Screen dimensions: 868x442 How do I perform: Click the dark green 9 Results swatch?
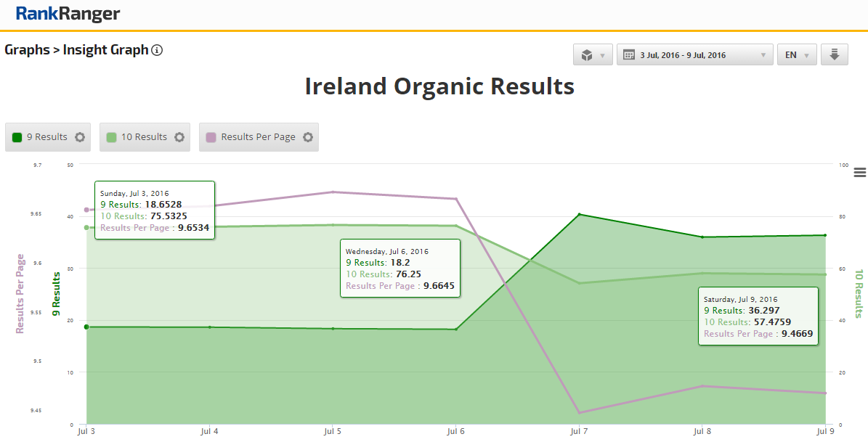coord(17,137)
